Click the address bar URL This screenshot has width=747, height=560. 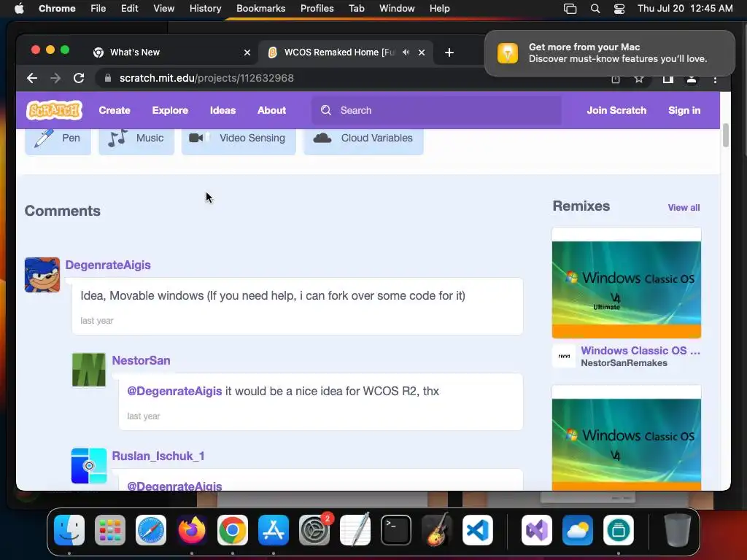pos(206,78)
